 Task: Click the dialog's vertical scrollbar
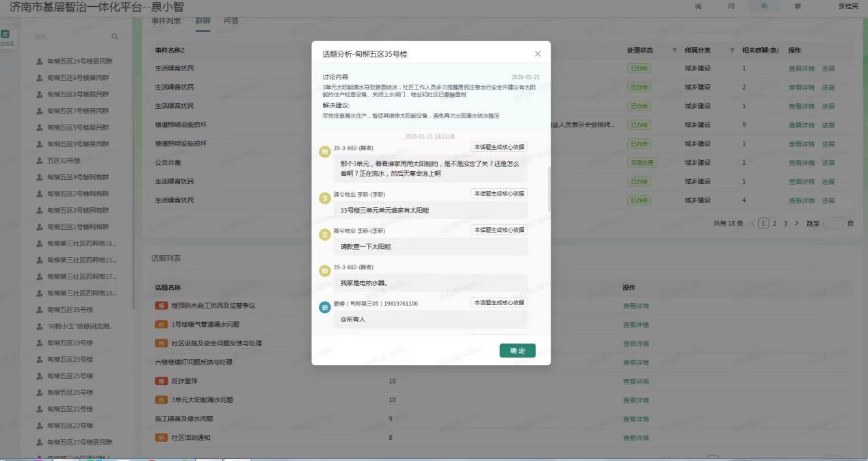[x=549, y=188]
